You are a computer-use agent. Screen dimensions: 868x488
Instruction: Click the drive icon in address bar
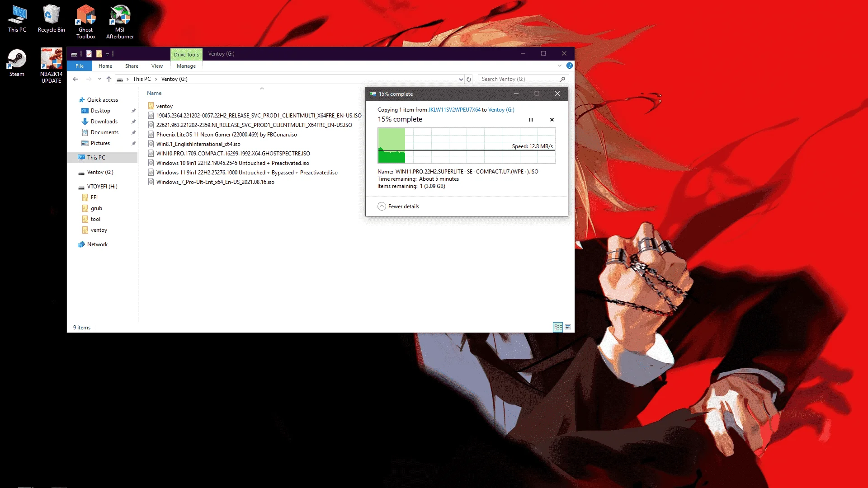click(120, 80)
